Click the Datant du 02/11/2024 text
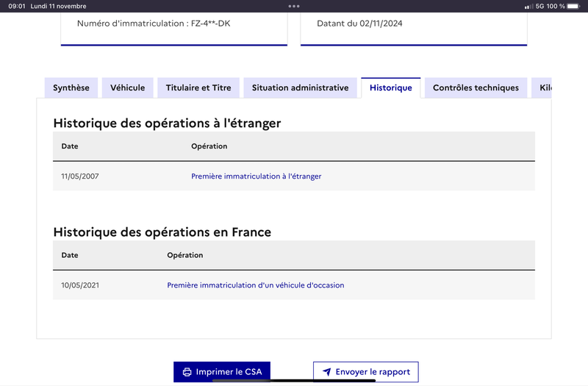 click(359, 24)
